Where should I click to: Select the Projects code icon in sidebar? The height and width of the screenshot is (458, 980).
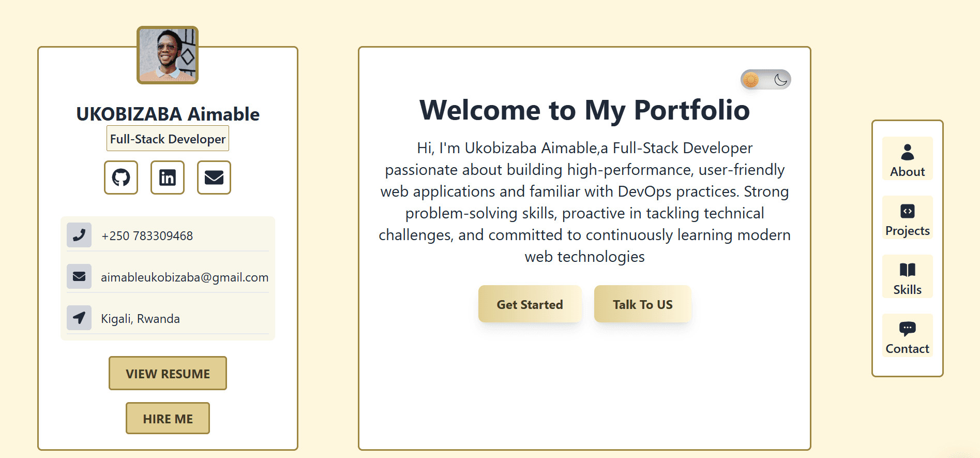coord(907,211)
